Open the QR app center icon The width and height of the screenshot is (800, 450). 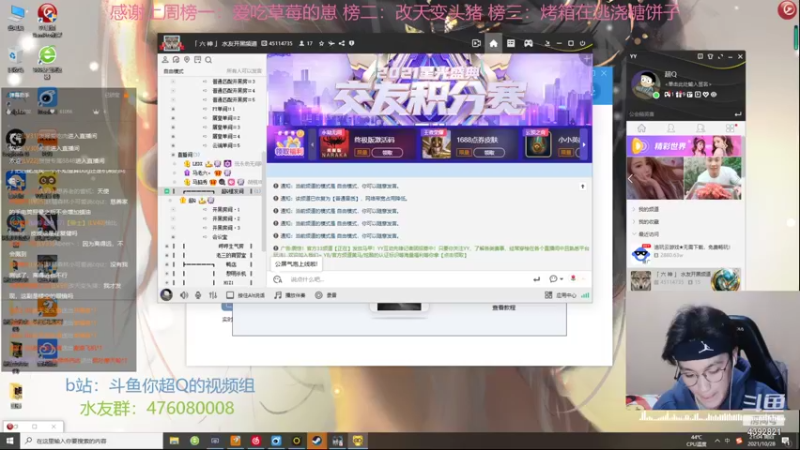pos(548,295)
